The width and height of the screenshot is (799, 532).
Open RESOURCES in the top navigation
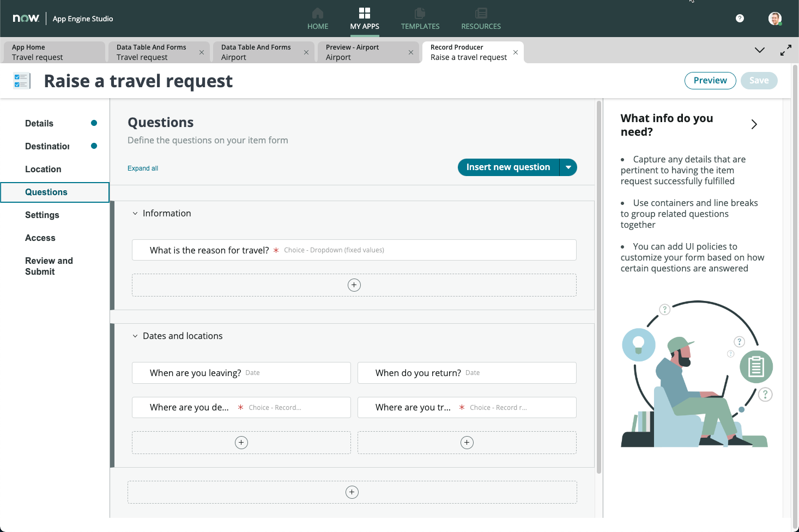[481, 19]
